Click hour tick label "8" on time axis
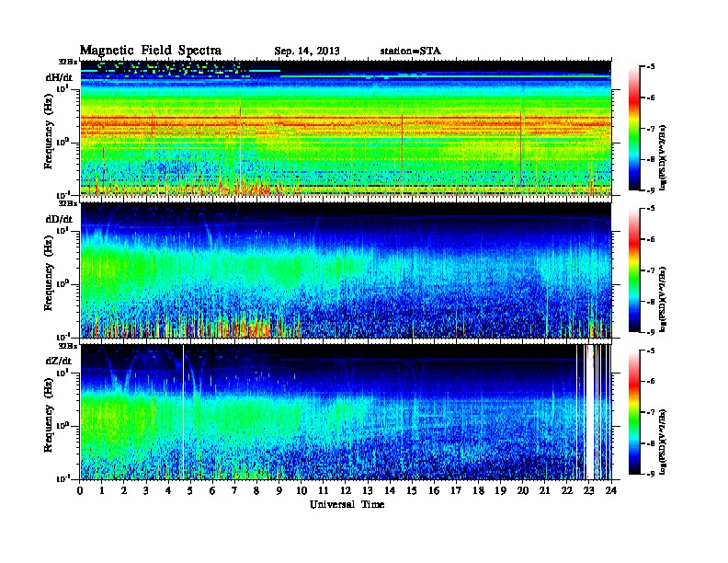This screenshot has width=728, height=563. 256,490
